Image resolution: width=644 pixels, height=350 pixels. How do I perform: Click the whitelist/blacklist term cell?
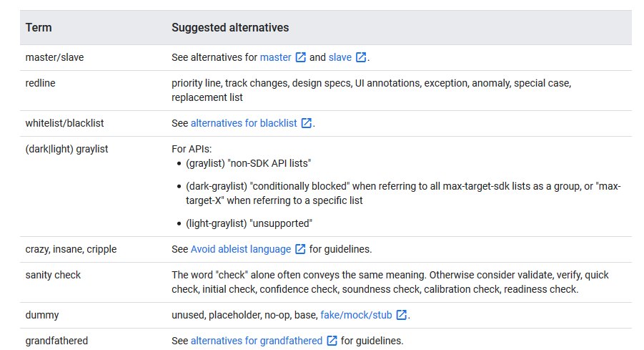(x=64, y=123)
